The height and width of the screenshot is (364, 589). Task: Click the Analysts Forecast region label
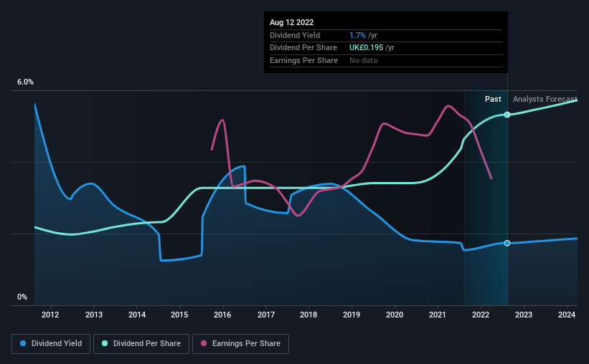545,99
